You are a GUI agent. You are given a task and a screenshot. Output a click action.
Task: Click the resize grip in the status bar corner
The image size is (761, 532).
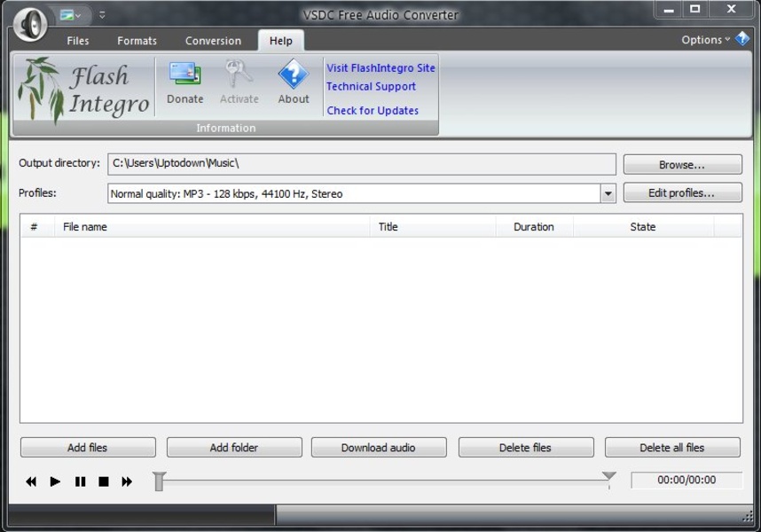[x=748, y=518]
